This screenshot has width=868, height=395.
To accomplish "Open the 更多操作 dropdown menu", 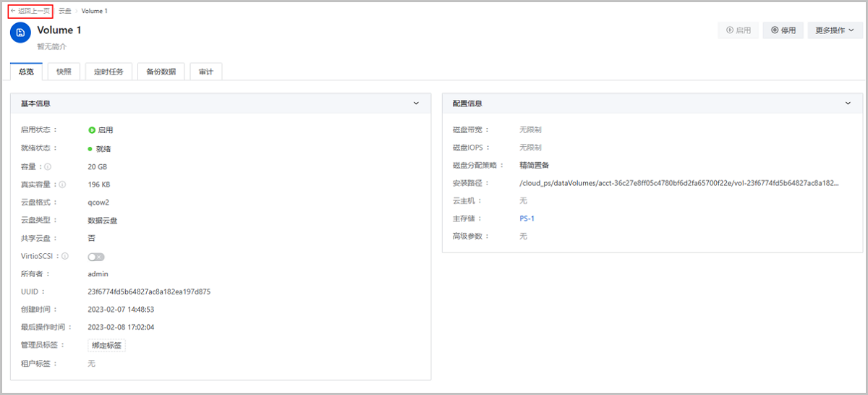I will click(835, 30).
